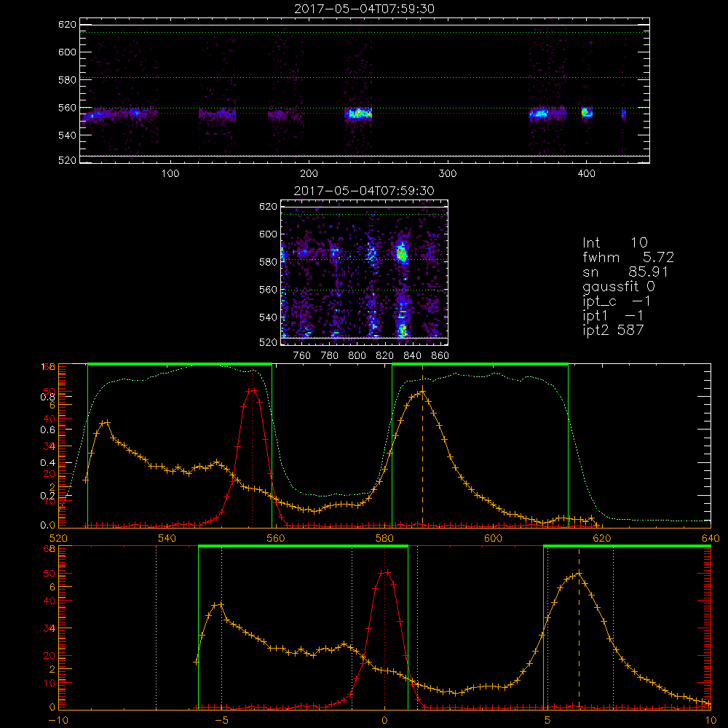Click white y-axis label 0.4 on profile plot
728x728 pixels.
click(x=48, y=462)
